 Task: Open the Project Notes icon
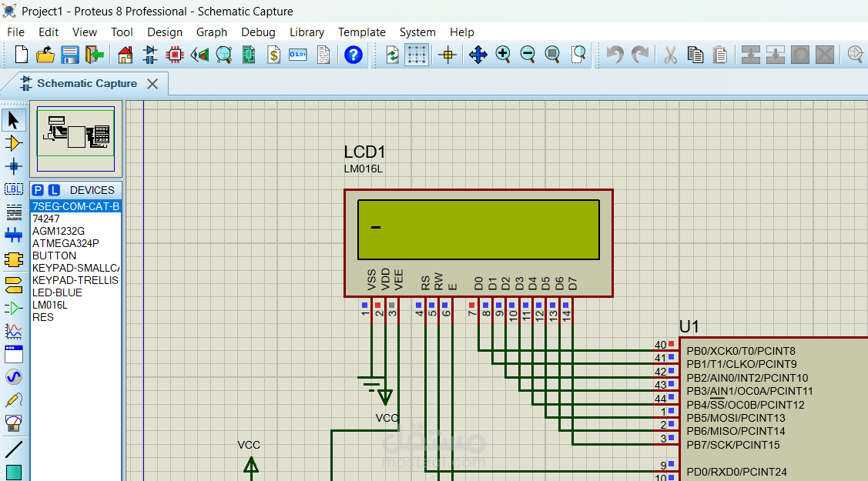coord(323,55)
